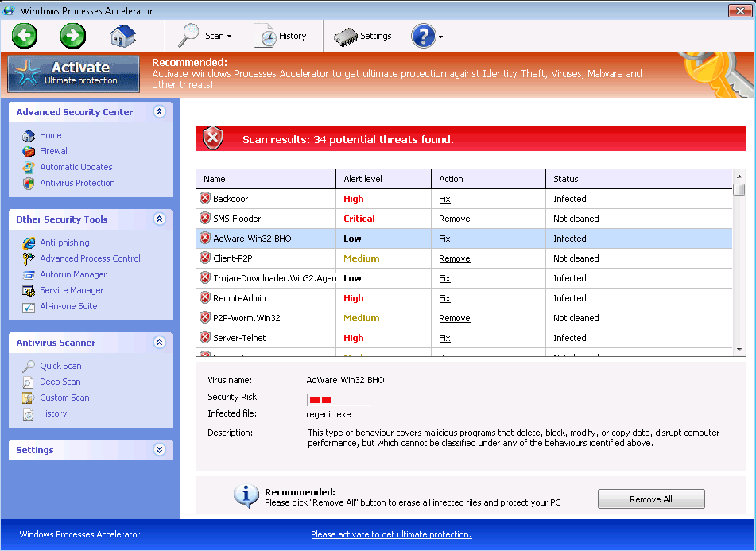Open the Help question mark dropdown arrow

(x=440, y=37)
